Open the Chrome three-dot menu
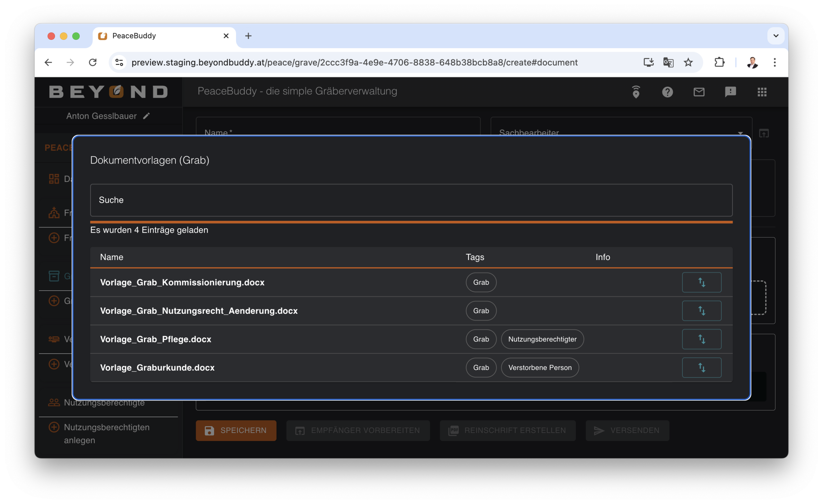 click(774, 62)
